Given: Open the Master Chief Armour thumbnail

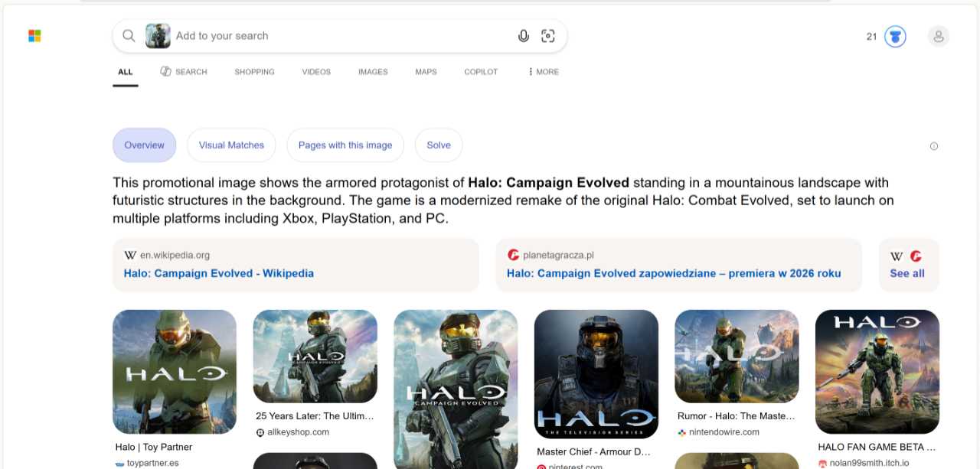Looking at the screenshot, I should click(596, 374).
